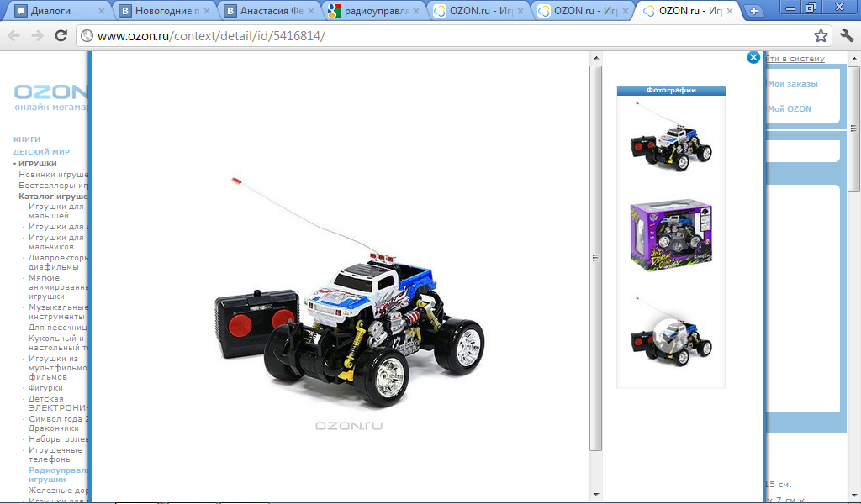
Task: Open the Chrome wrench settings menu
Action: 847,35
